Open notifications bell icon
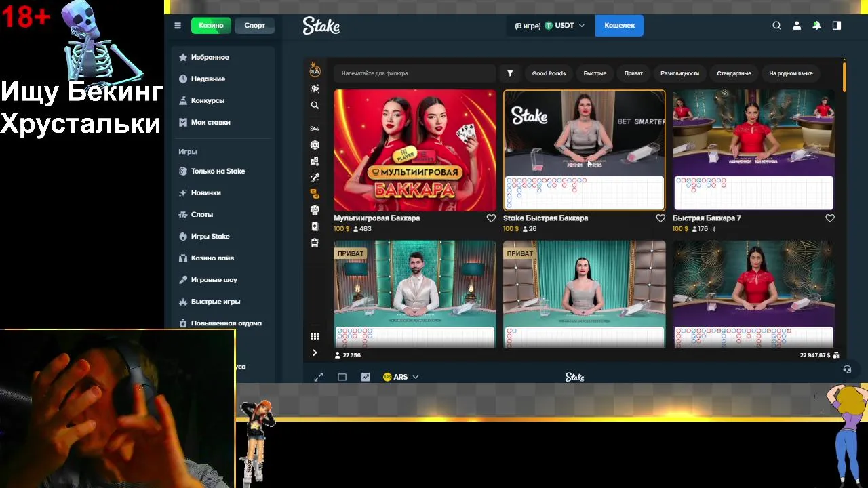The image size is (868, 488). coord(816,26)
